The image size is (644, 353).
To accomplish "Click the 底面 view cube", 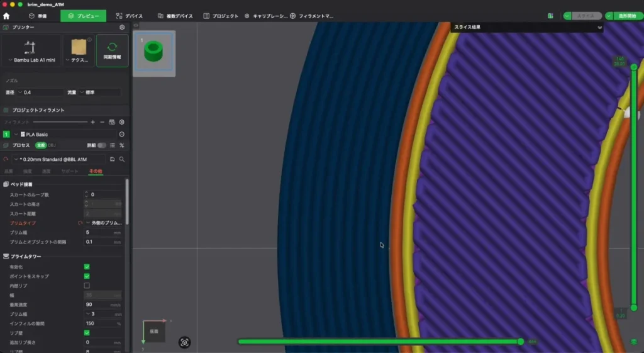I will (154, 331).
